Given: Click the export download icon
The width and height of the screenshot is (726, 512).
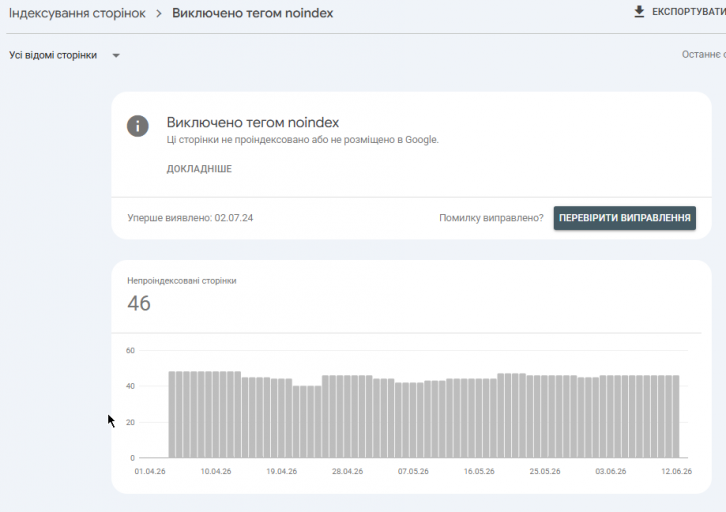Looking at the screenshot, I should coord(639,12).
